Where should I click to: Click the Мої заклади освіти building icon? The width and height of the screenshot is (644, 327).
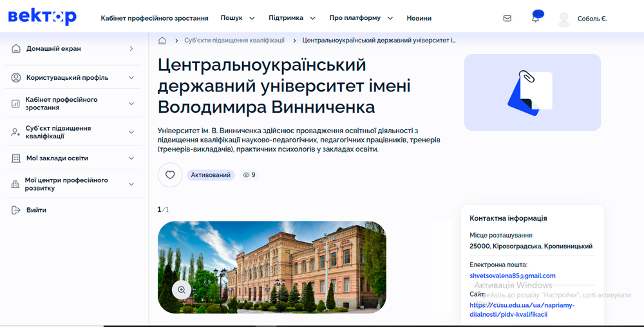[16, 158]
